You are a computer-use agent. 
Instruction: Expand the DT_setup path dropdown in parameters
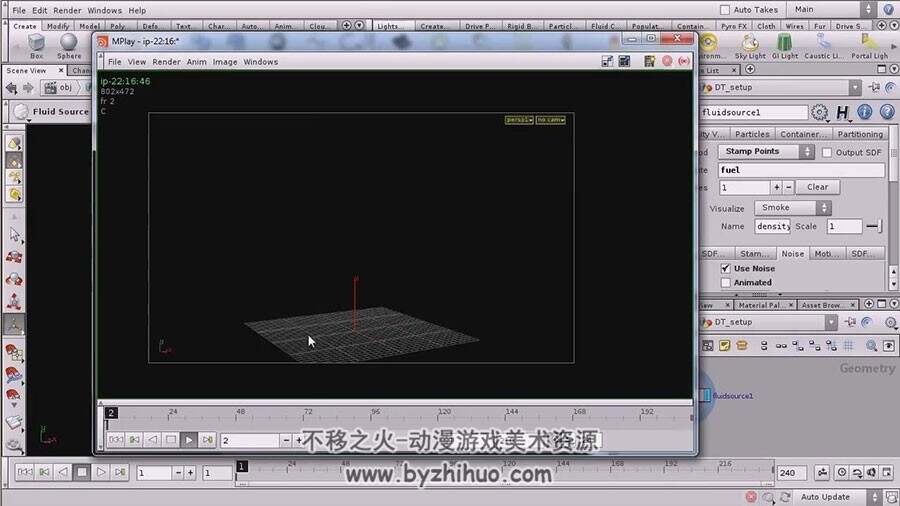[855, 87]
